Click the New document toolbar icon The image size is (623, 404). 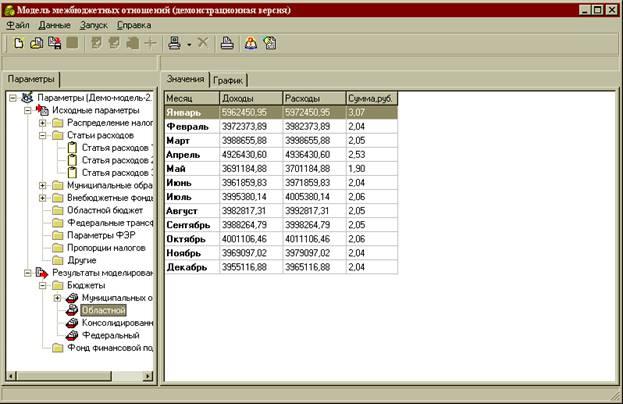coord(18,43)
